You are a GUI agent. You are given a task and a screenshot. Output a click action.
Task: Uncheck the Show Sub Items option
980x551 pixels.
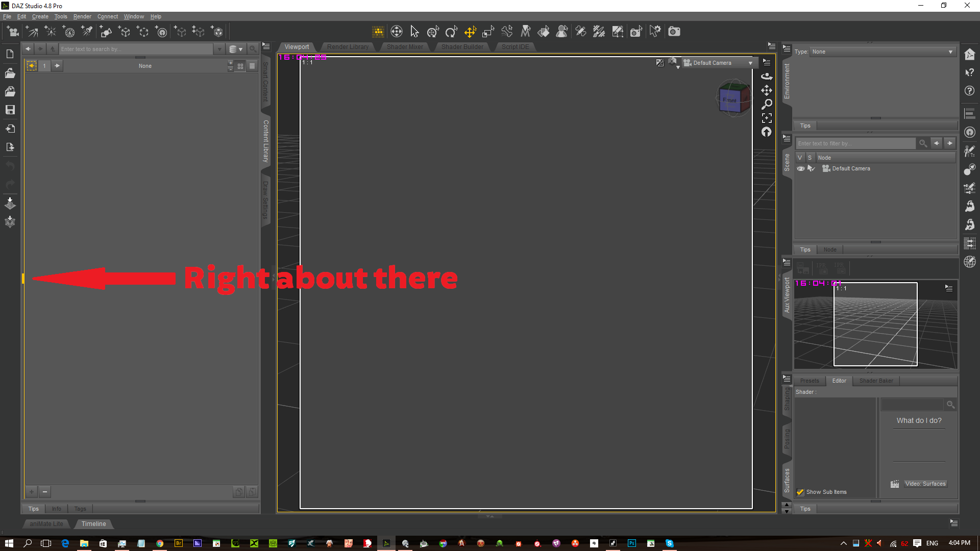click(x=800, y=492)
